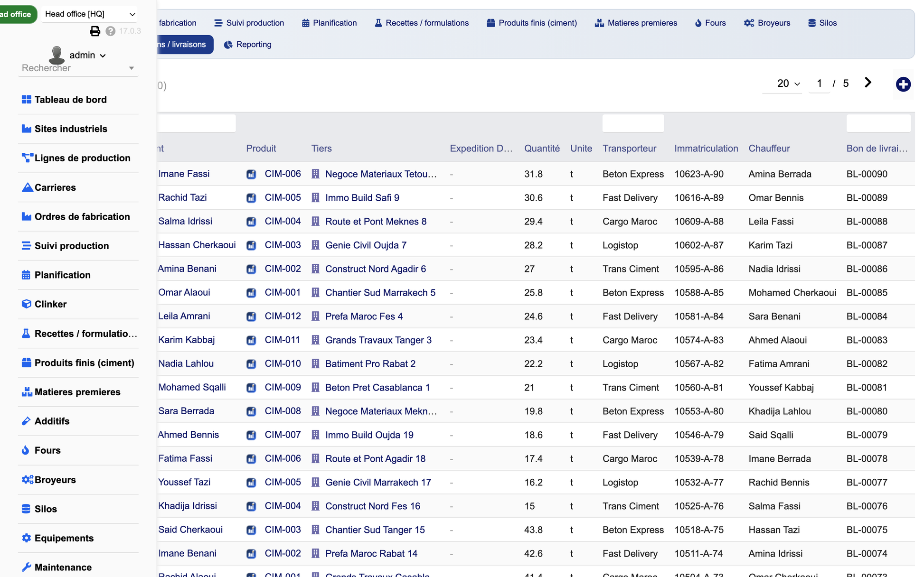Open the Silos top menu tab
Viewport: 924px width, 577px height.
[822, 23]
